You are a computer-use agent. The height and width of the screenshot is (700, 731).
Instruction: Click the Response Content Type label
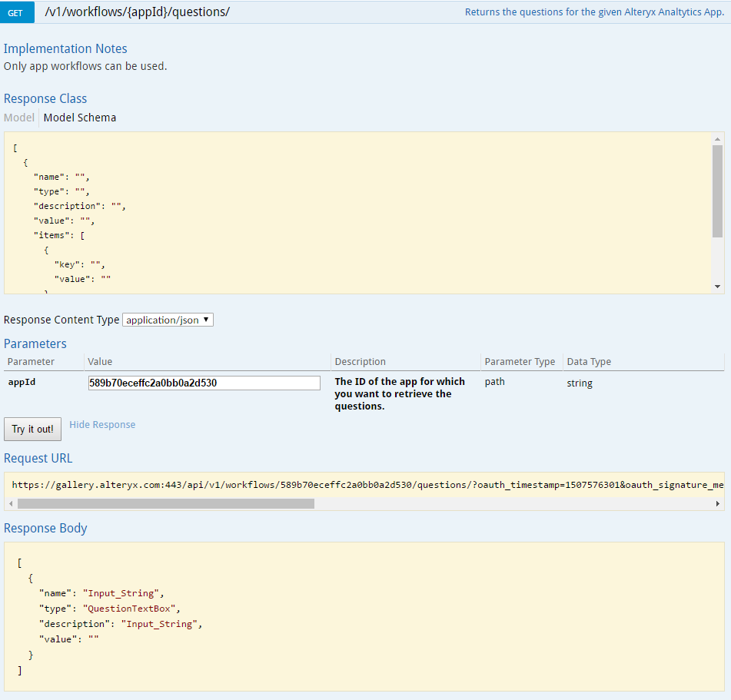coord(61,320)
